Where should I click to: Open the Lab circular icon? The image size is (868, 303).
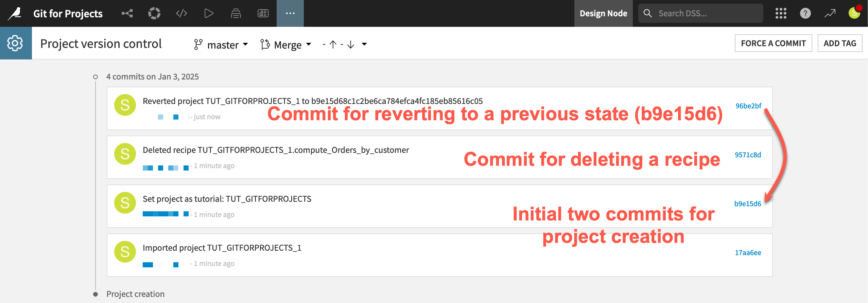click(154, 14)
